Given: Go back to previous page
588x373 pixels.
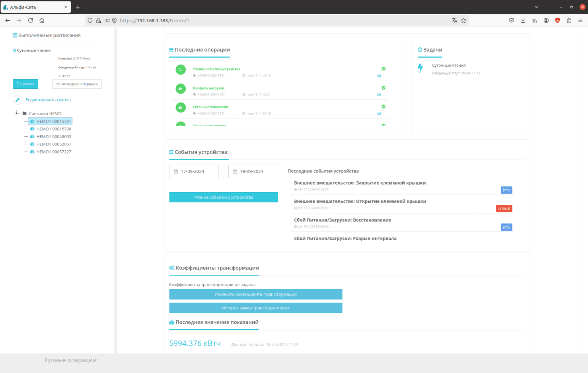Looking at the screenshot, I should 8,20.
